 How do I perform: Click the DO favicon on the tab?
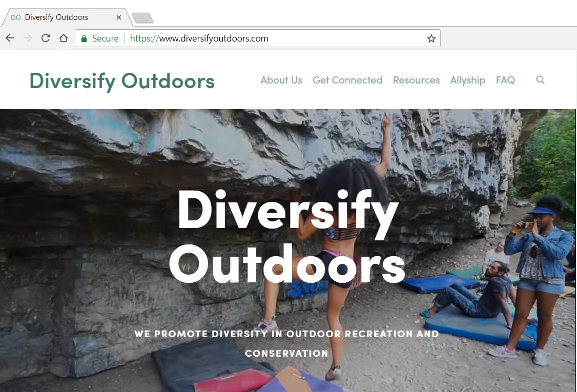[16, 17]
